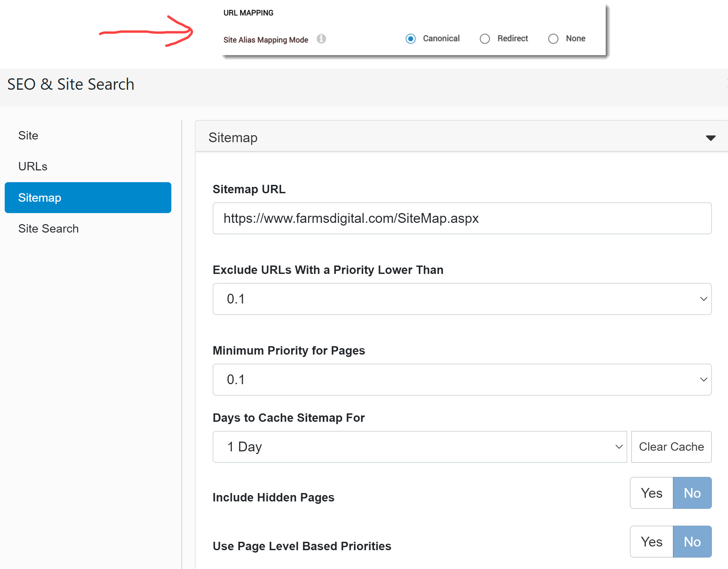Select the None mapping mode radio

click(553, 39)
